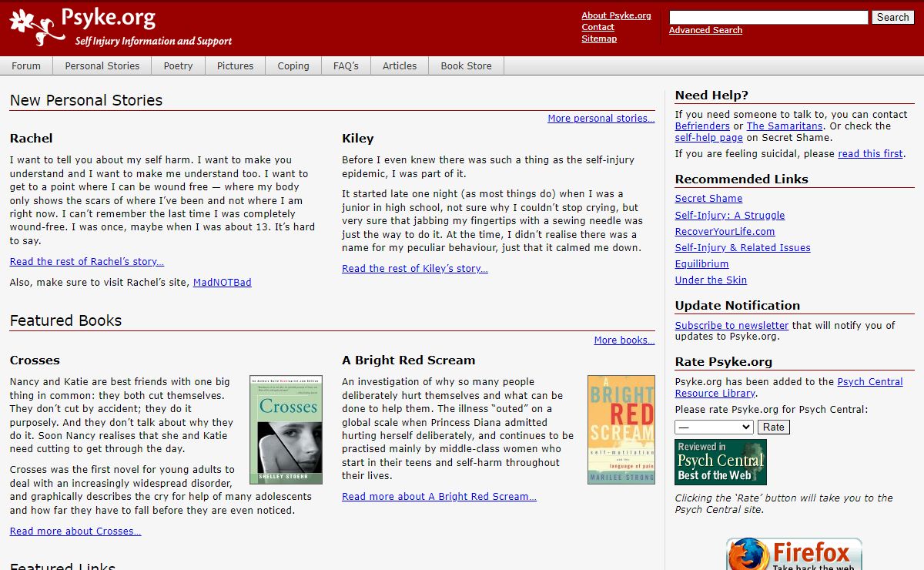Image resolution: width=924 pixels, height=570 pixels.
Task: Visit The Samaritans link
Action: click(785, 126)
